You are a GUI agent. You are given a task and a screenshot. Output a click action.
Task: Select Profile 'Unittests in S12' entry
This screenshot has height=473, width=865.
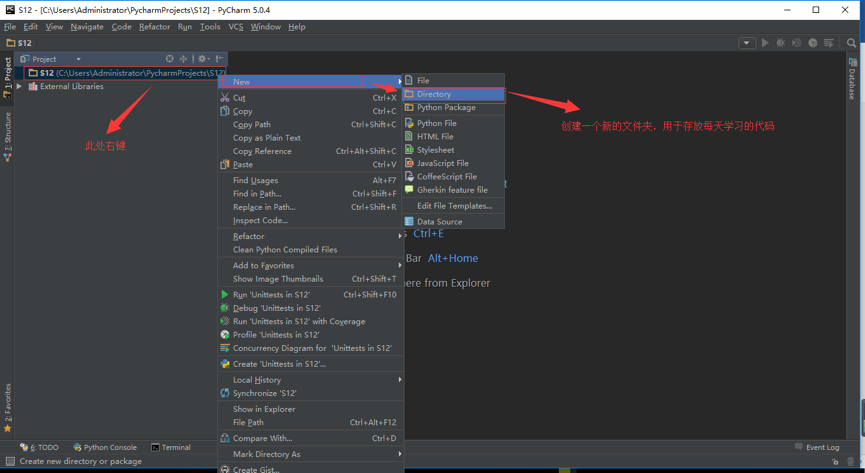pyautogui.click(x=311, y=334)
